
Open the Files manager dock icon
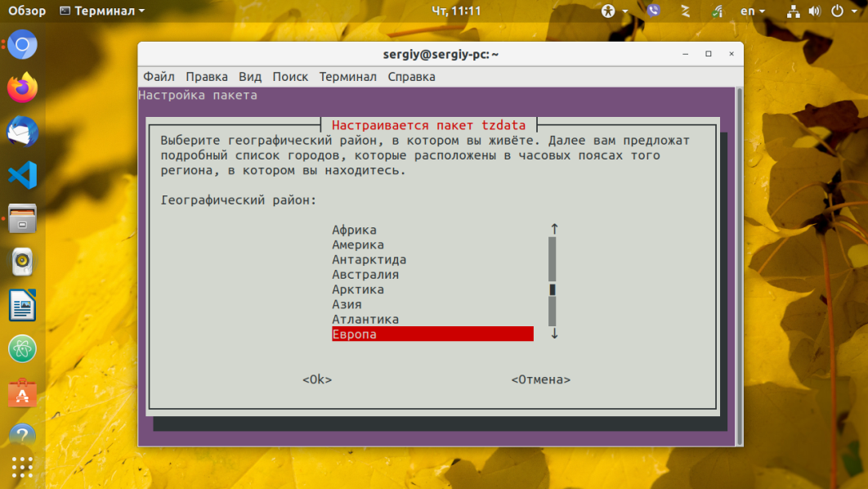click(22, 218)
